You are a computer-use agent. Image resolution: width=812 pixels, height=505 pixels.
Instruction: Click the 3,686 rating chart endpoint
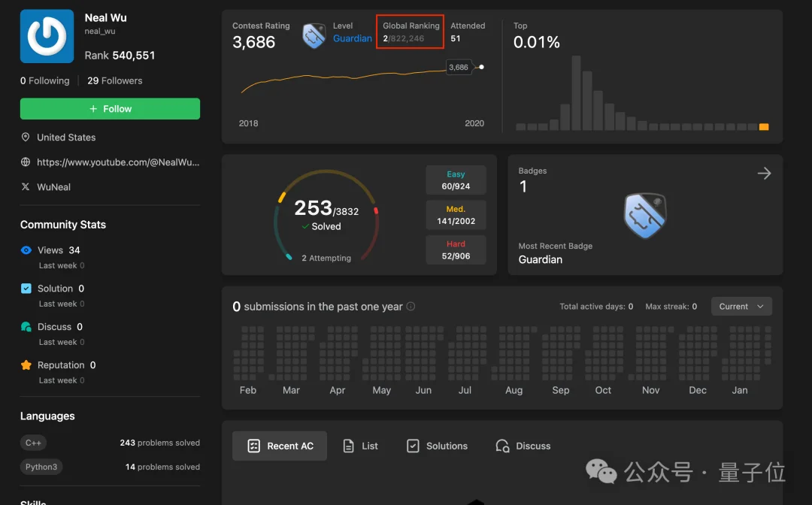coord(481,67)
